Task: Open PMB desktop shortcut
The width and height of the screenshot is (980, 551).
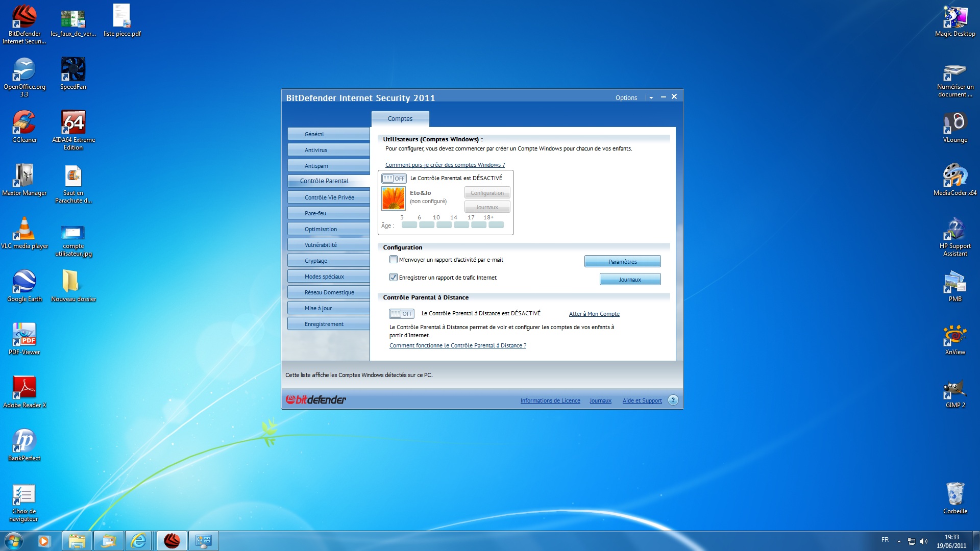Action: click(955, 285)
